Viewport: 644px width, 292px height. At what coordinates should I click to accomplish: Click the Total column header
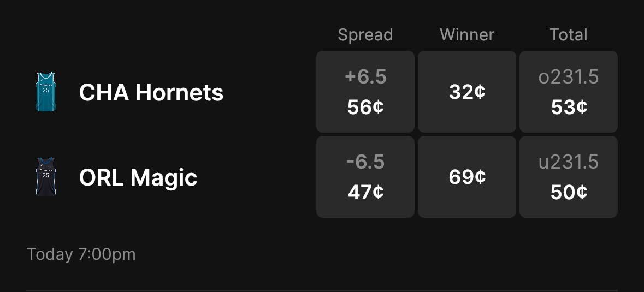pyautogui.click(x=569, y=35)
